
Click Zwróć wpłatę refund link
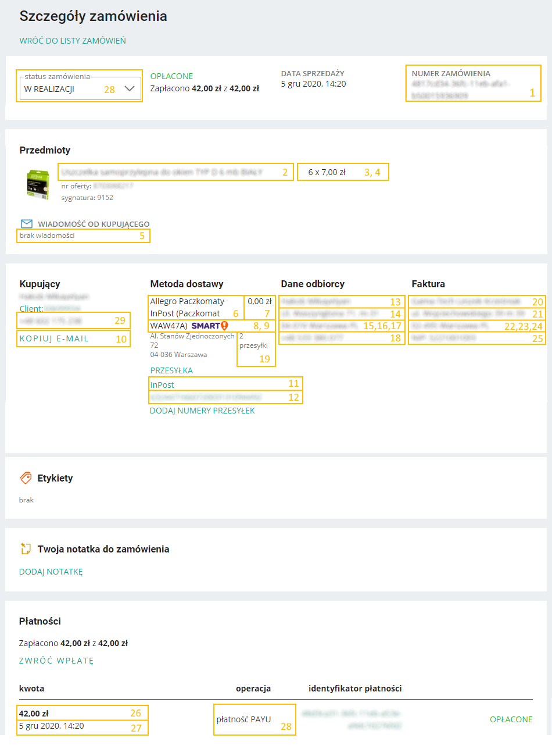coord(56,661)
